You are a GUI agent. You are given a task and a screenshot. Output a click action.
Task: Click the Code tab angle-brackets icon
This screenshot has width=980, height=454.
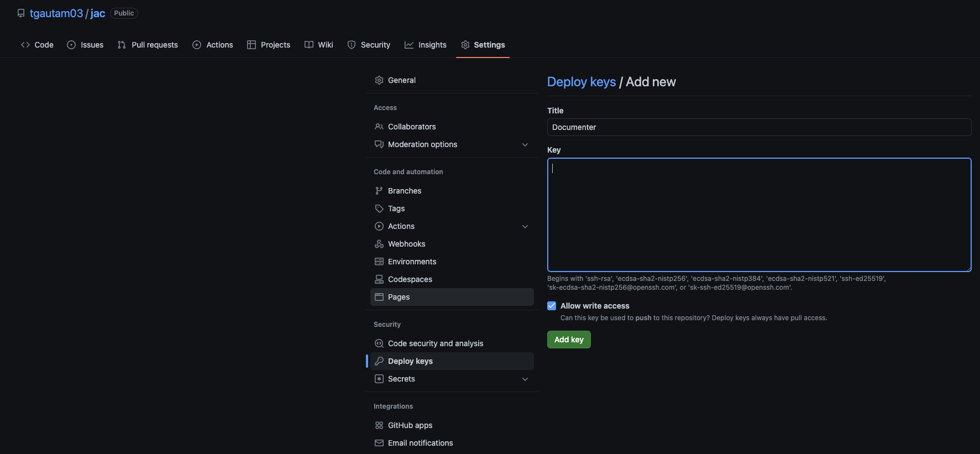(x=25, y=45)
